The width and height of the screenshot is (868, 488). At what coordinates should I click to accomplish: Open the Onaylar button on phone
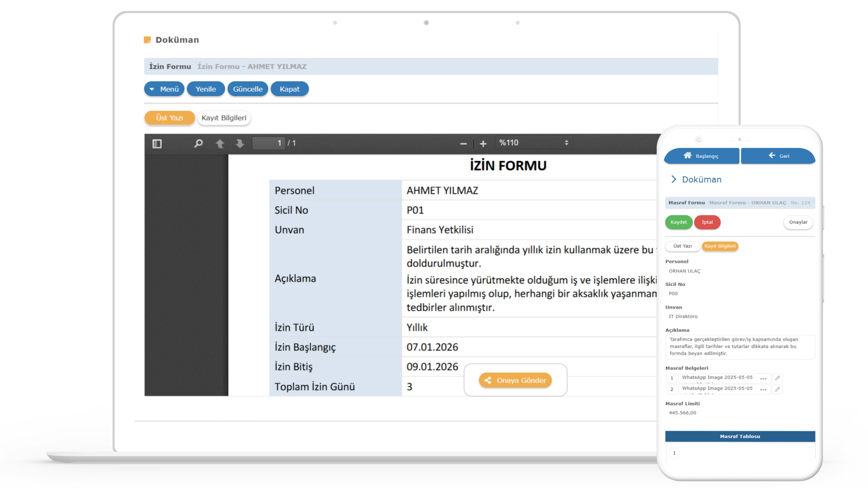798,222
